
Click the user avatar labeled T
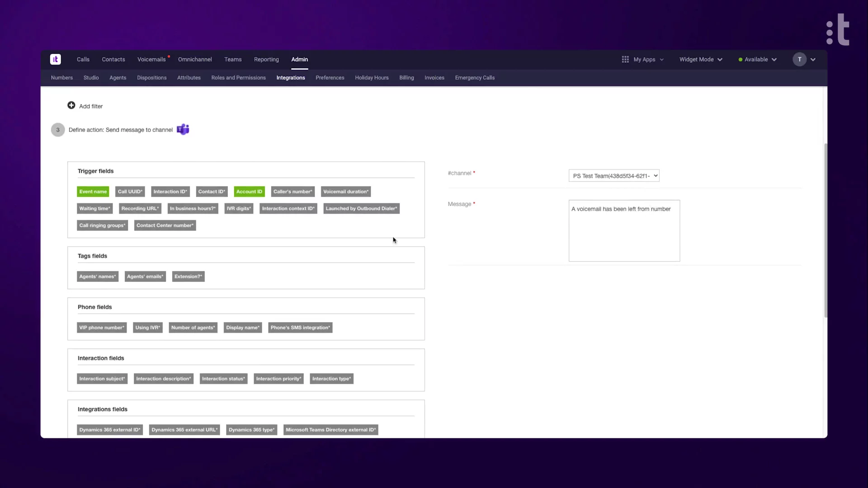(799, 59)
